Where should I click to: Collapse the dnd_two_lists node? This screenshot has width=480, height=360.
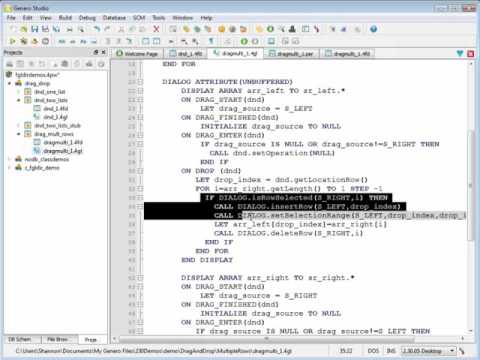[x=19, y=100]
